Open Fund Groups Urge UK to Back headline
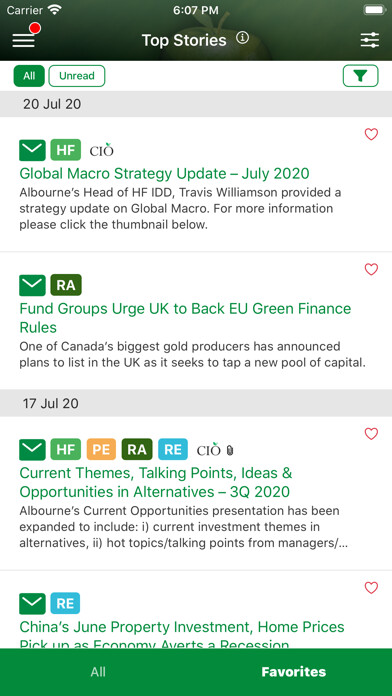This screenshot has height=696, width=392. click(x=185, y=318)
